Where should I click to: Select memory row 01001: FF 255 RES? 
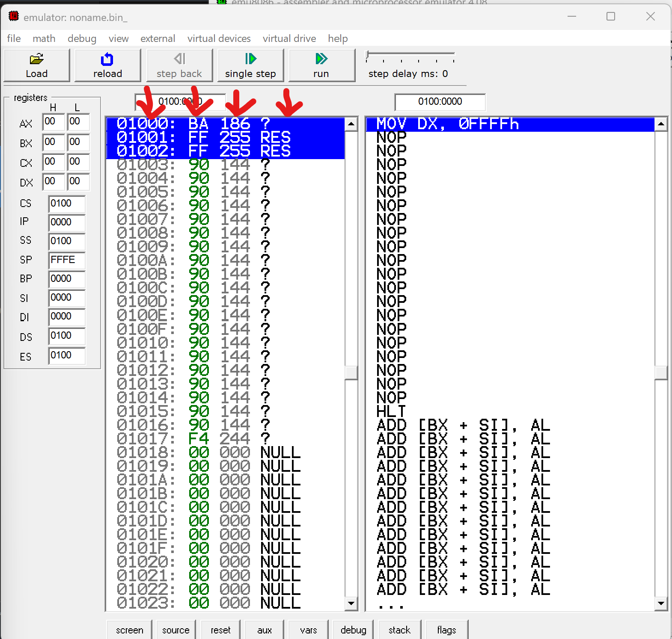tap(225, 138)
